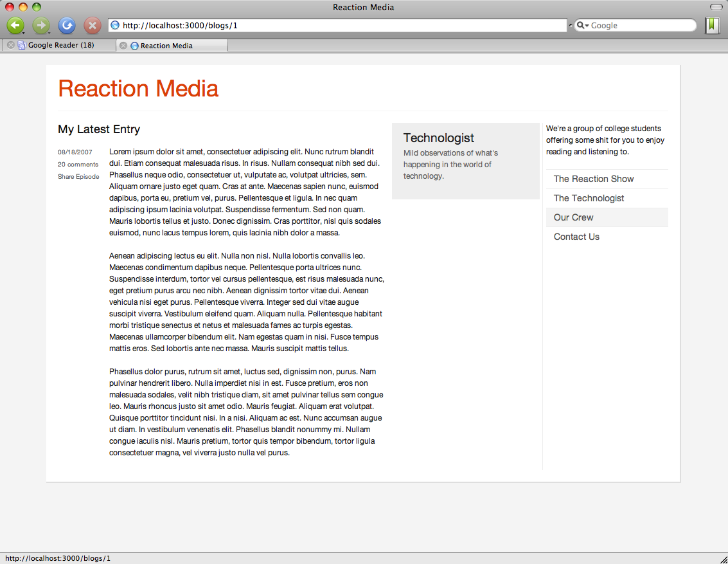Click the Technologist box heading

439,138
